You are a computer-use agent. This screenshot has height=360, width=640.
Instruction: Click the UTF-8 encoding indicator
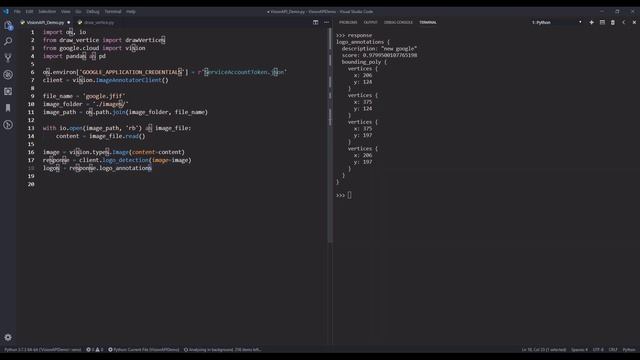pyautogui.click(x=598, y=350)
